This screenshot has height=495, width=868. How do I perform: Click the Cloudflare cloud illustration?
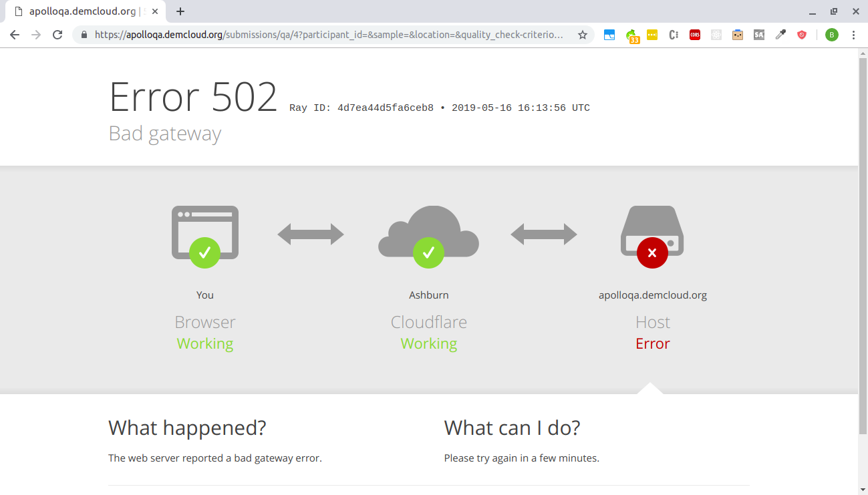428,234
